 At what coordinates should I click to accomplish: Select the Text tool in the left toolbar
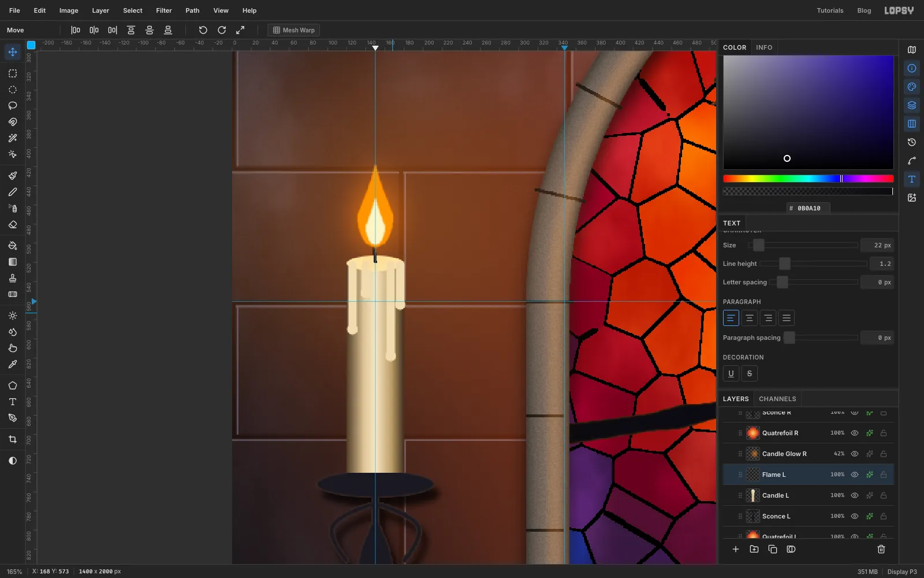click(x=13, y=402)
